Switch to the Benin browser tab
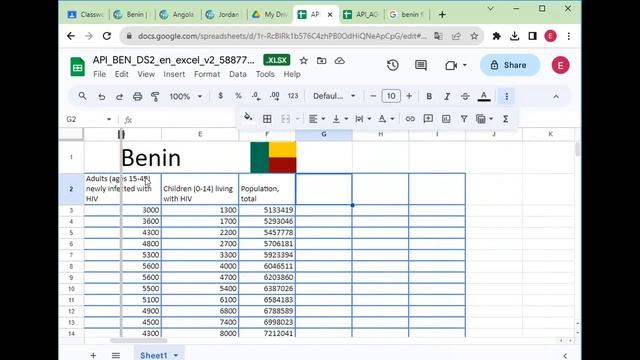 pos(131,15)
